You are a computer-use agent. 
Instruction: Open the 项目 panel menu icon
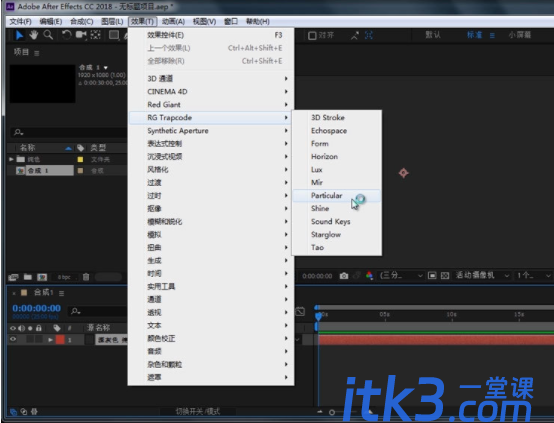click(36, 53)
